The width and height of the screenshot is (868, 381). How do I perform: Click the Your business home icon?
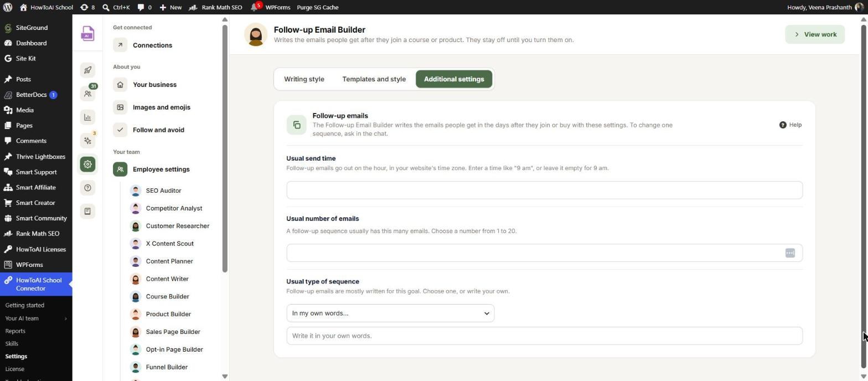pos(120,84)
